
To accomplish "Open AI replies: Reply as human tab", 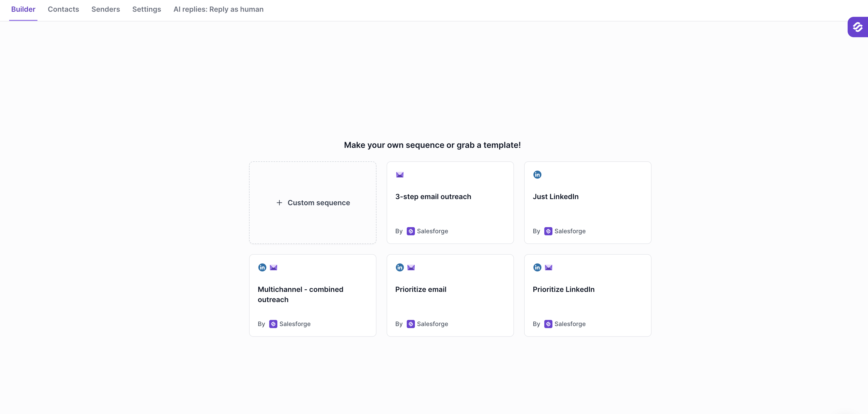I will (218, 9).
